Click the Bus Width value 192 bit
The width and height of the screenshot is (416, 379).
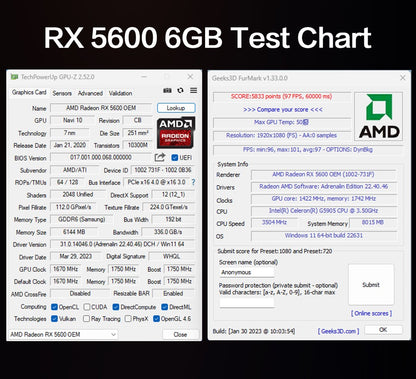[x=173, y=219]
